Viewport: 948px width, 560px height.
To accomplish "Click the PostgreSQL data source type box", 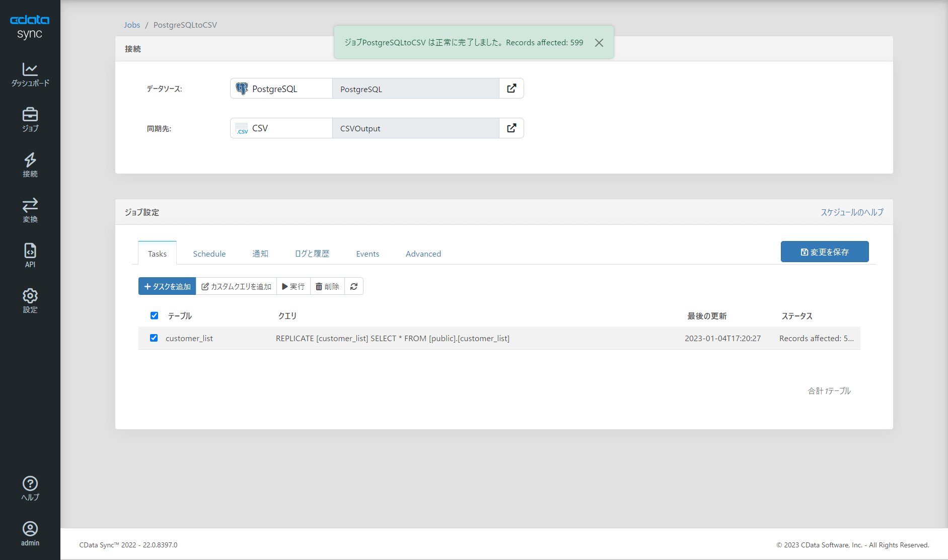I will tap(281, 89).
